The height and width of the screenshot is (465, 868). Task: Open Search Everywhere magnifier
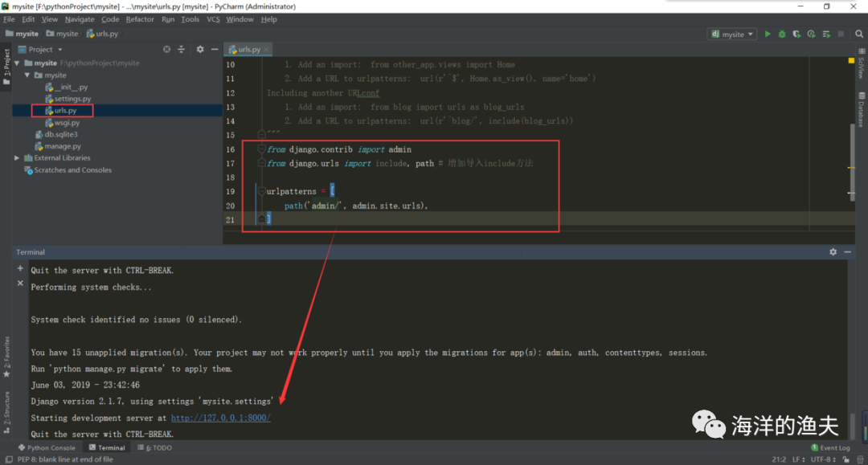tap(859, 34)
